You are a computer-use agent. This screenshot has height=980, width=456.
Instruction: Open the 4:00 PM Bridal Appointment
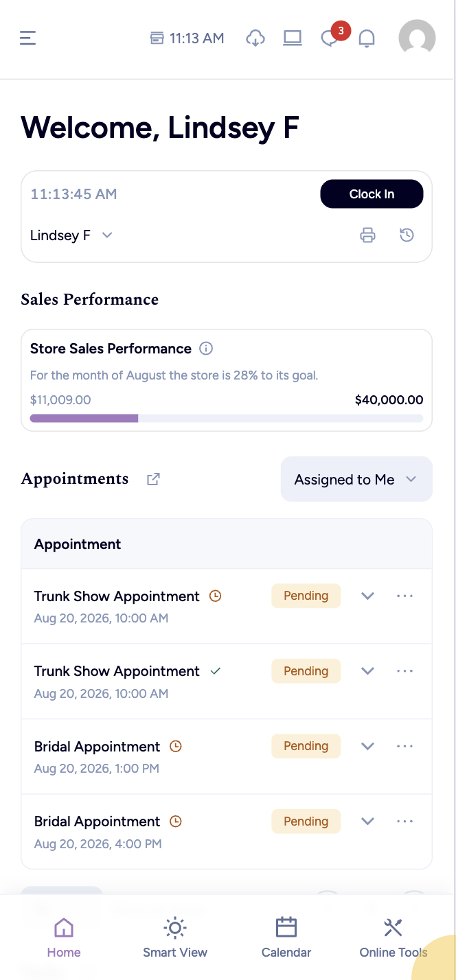coord(97,821)
